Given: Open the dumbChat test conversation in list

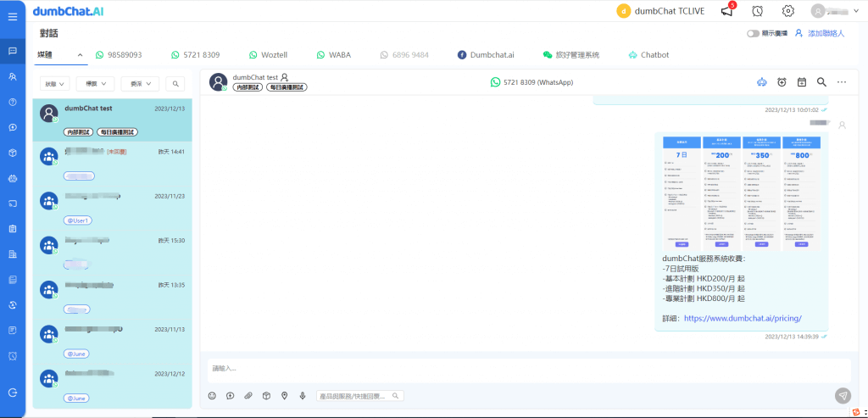Looking at the screenshot, I should 113,120.
